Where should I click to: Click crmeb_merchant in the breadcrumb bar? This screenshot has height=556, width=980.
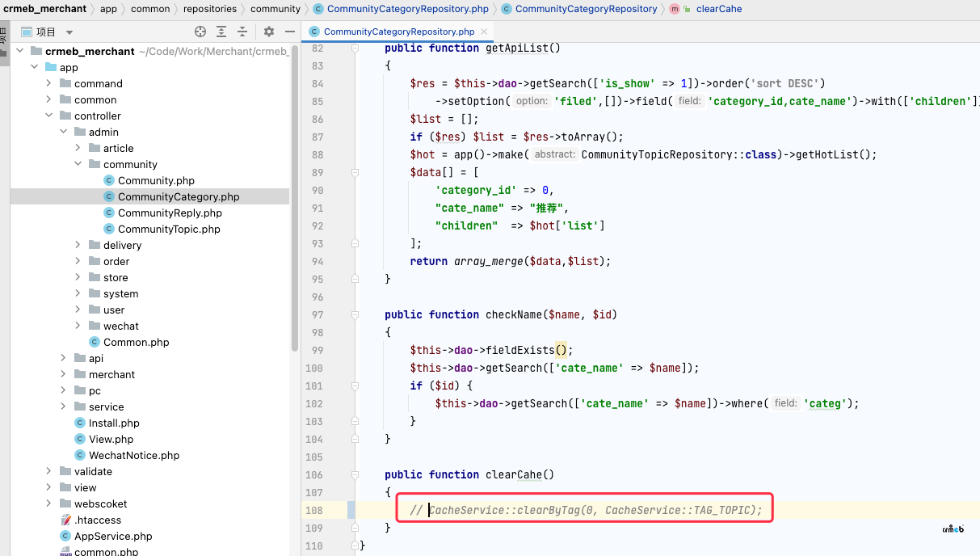tap(45, 9)
